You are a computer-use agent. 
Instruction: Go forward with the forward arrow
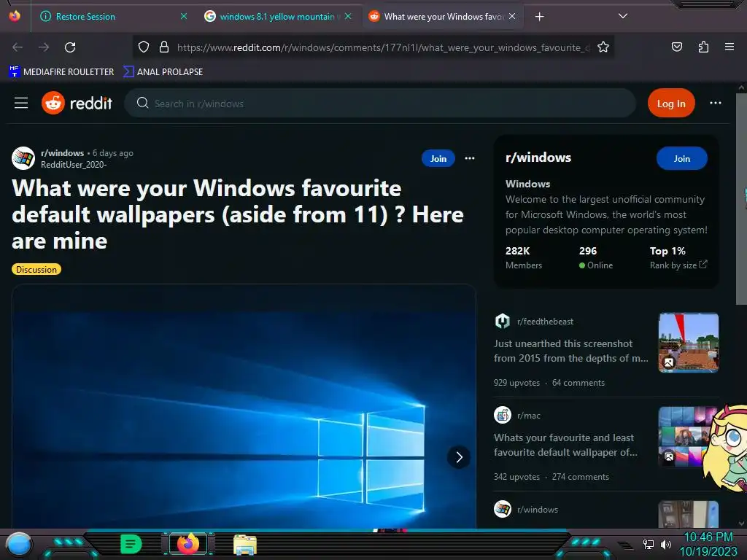click(x=44, y=47)
